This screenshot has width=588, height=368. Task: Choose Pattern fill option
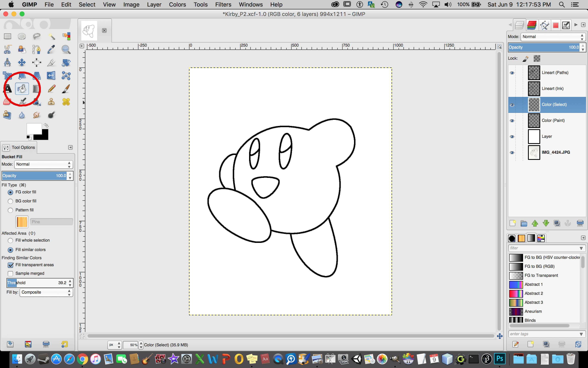10,210
